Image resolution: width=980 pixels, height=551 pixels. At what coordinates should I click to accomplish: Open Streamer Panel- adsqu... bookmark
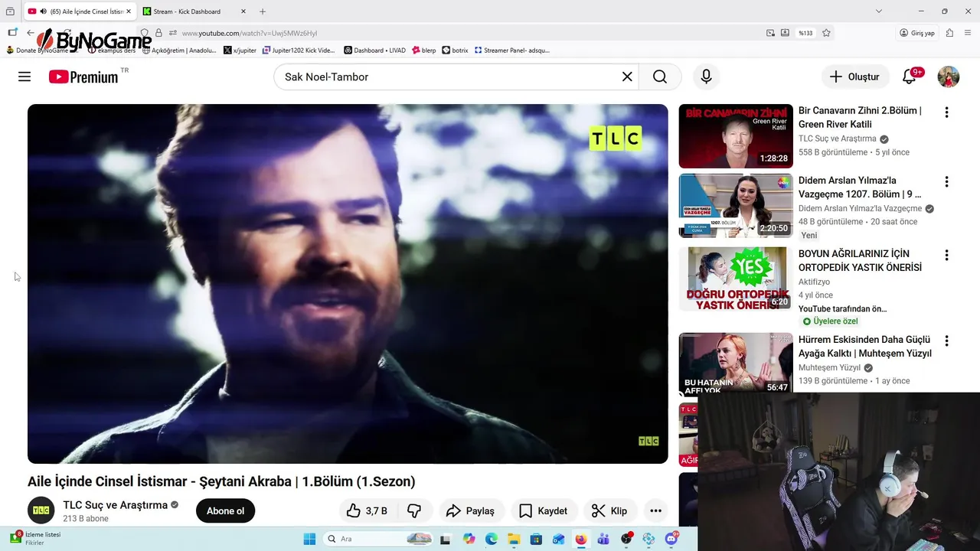point(512,50)
